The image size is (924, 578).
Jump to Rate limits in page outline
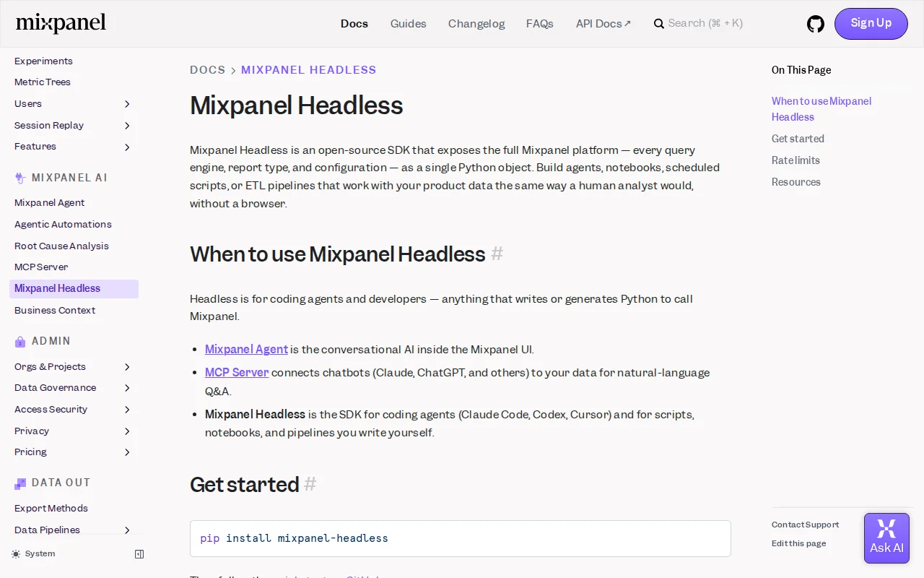(x=796, y=160)
